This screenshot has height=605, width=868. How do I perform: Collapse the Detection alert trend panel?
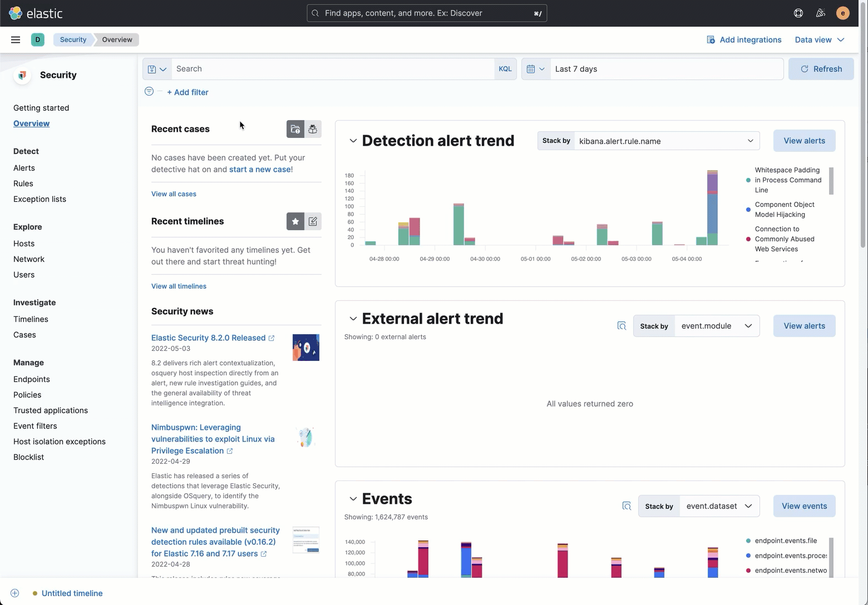tap(353, 141)
